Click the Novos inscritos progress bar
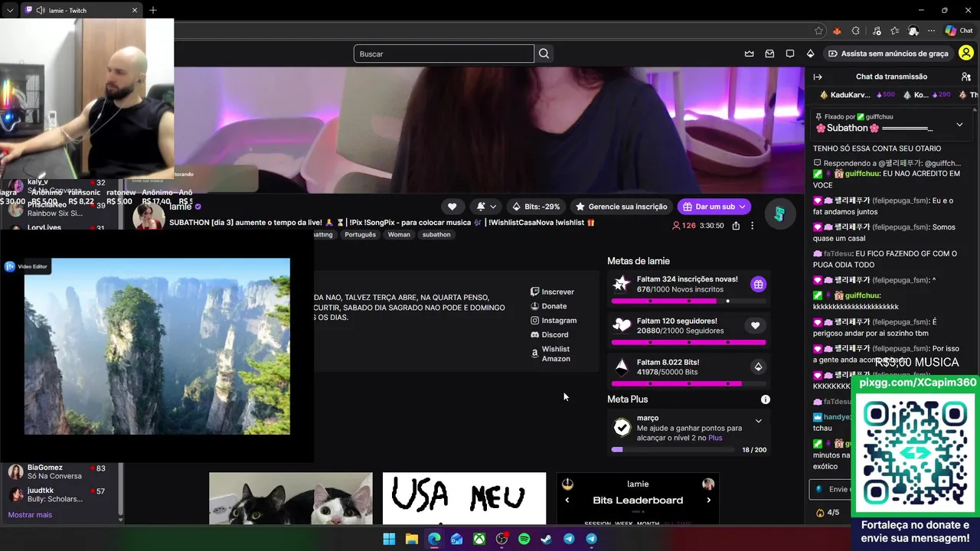Image resolution: width=980 pixels, height=551 pixels. pyautogui.click(x=688, y=302)
